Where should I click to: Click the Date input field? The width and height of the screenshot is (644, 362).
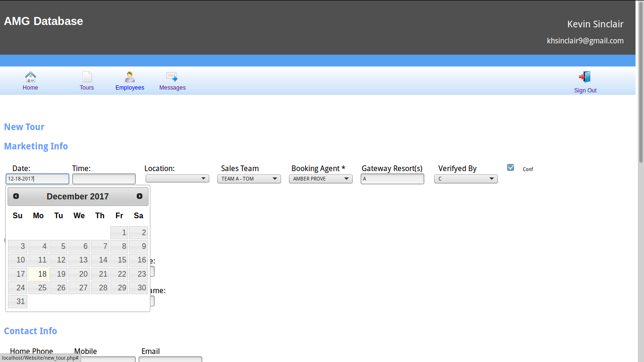click(x=37, y=179)
